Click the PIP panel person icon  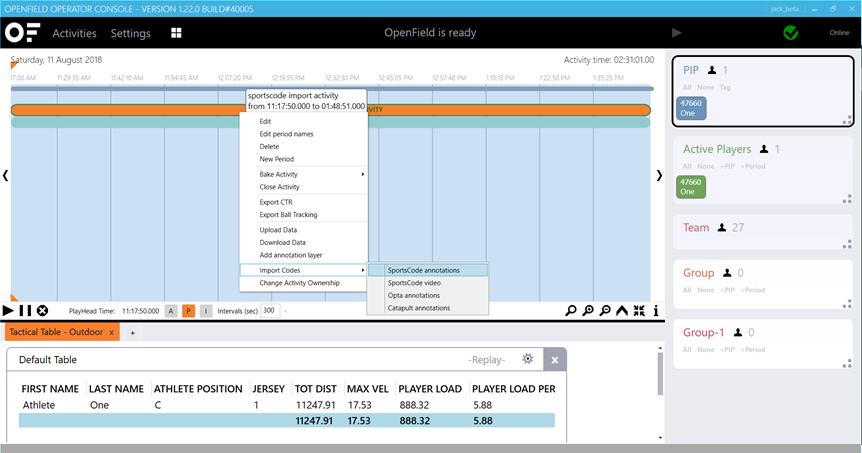712,70
